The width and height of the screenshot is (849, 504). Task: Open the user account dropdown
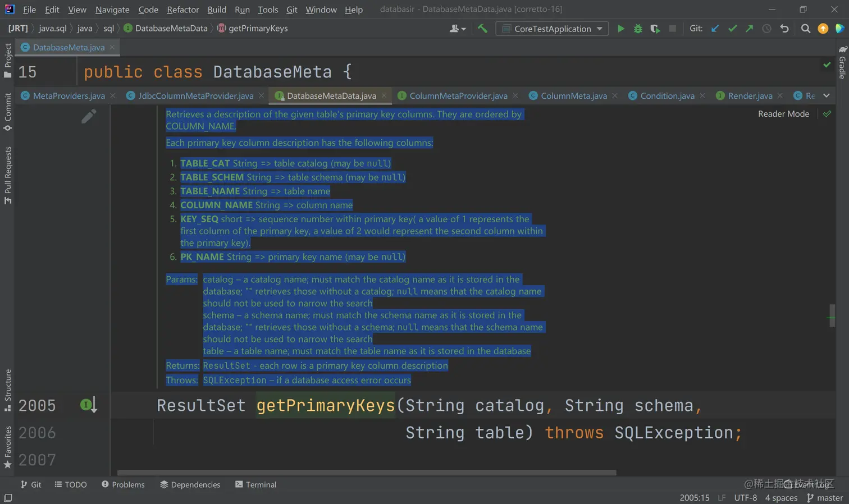[x=458, y=29]
